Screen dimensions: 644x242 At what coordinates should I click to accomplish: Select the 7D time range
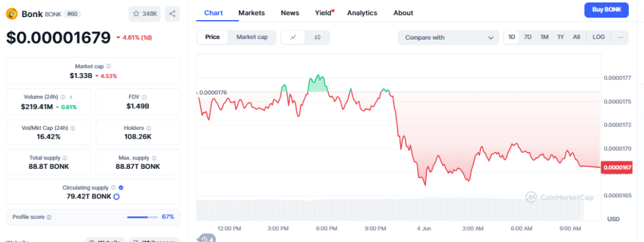point(528,37)
